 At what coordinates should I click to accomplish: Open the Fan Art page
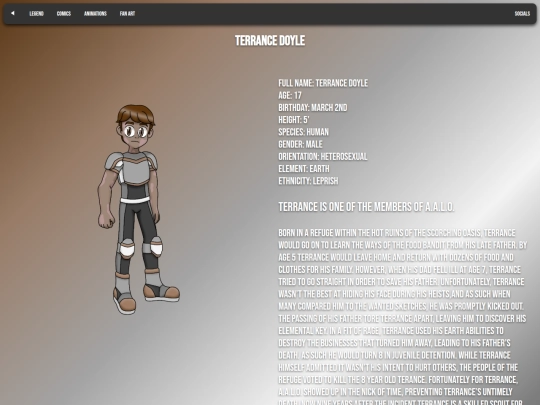[x=127, y=13]
